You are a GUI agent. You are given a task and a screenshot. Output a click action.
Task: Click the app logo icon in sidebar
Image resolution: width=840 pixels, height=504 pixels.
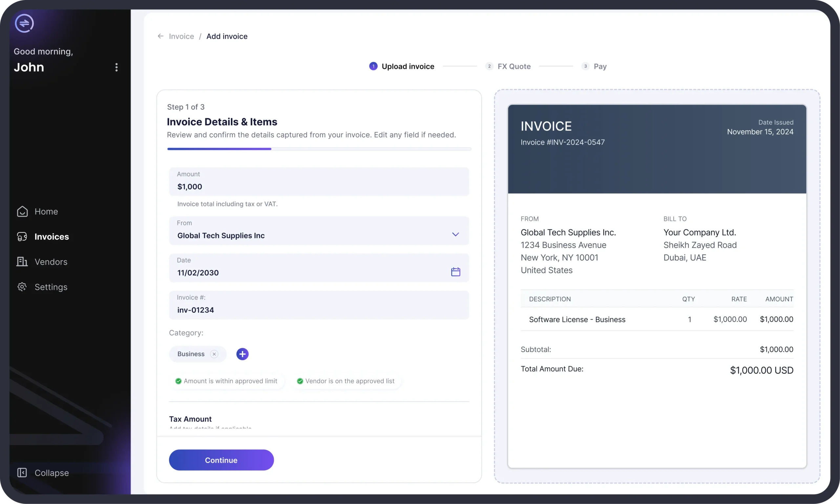coord(24,23)
